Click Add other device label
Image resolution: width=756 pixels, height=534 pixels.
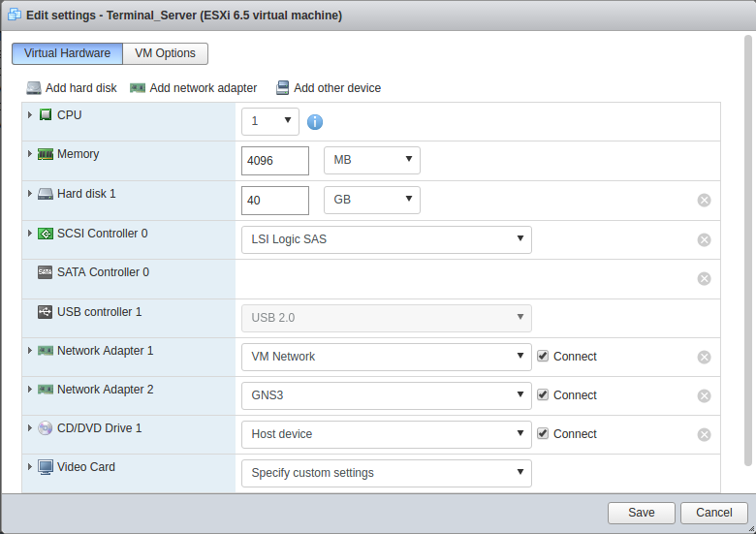tap(337, 88)
